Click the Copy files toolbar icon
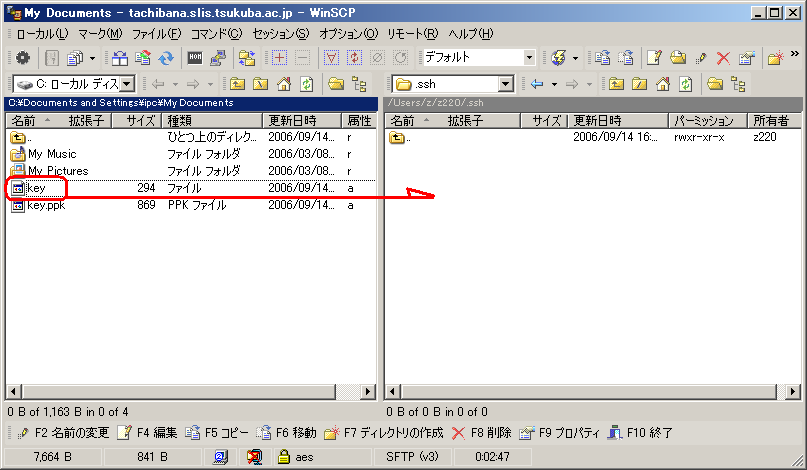This screenshot has width=807, height=470. coord(602,58)
